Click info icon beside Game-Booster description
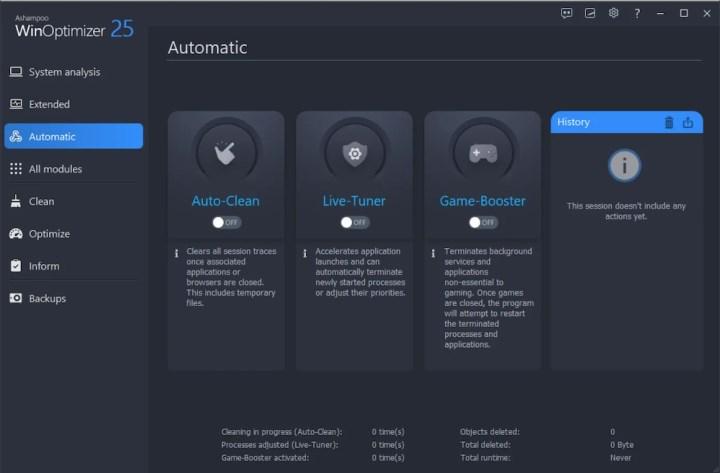The height and width of the screenshot is (473, 720). pos(433,253)
